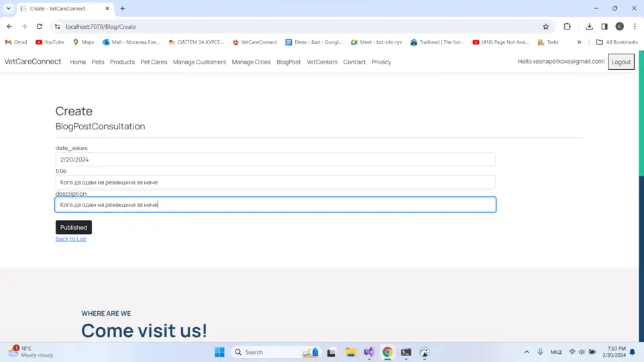
Task: Toggle the browser side panel icon
Action: pos(604,27)
